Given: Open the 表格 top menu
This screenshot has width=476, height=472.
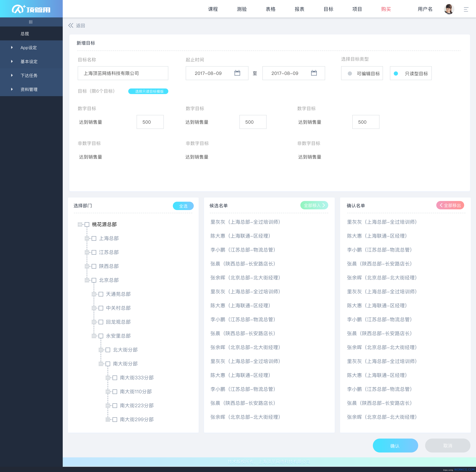Looking at the screenshot, I should point(271,9).
